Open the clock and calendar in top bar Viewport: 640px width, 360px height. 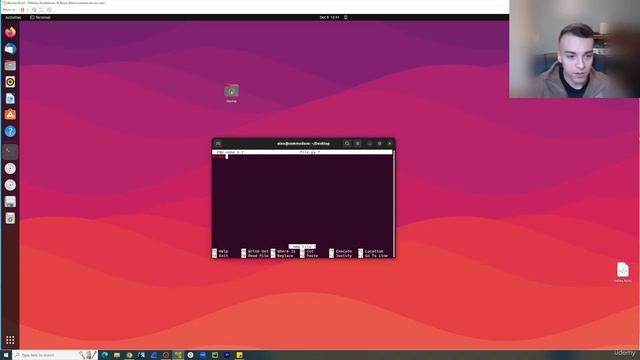[x=329, y=18]
